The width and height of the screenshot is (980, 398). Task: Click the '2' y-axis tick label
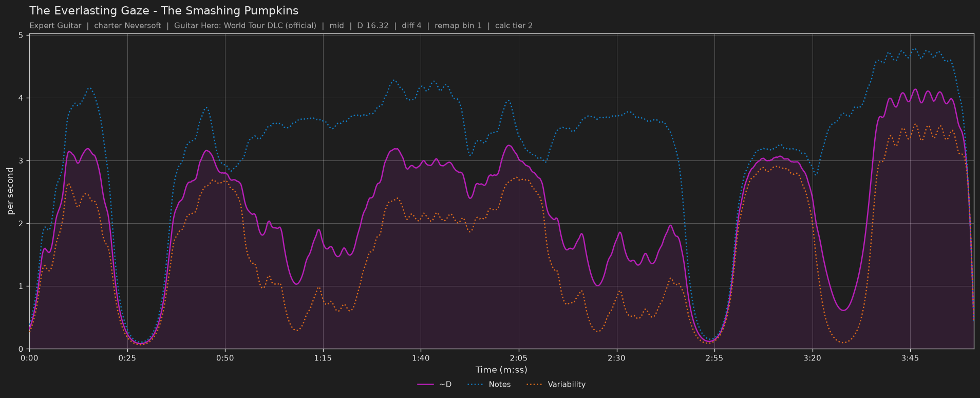(x=21, y=224)
